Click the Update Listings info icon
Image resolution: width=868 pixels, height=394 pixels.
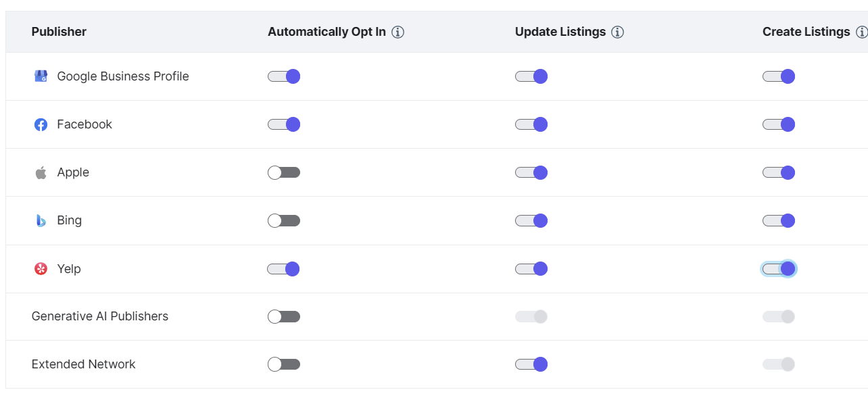617,32
